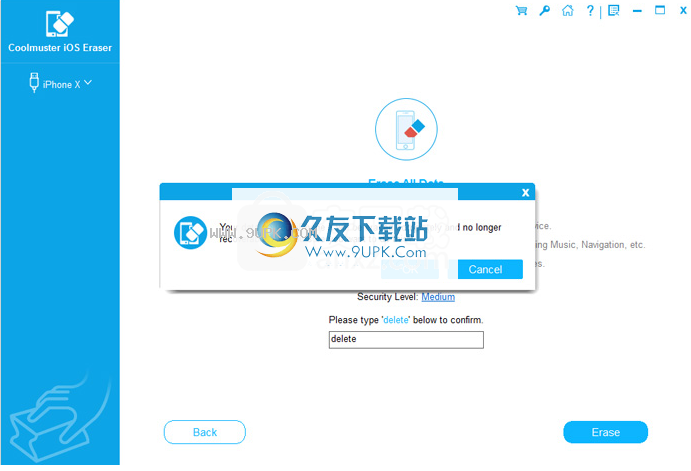Click the USB device connector icon
This screenshot has width=691, height=471.
34,83
